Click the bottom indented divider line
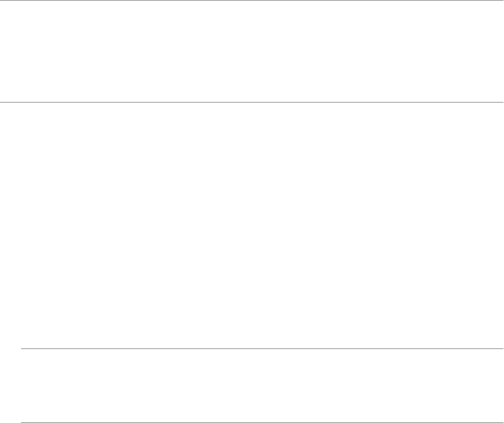The height and width of the screenshot is (423, 504). [262, 422]
